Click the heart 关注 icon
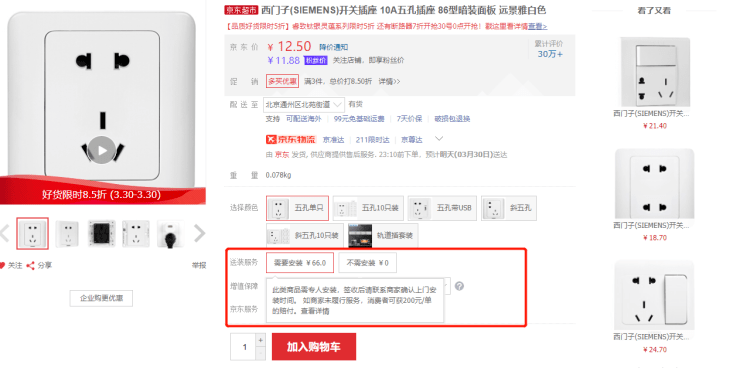 point(2,266)
